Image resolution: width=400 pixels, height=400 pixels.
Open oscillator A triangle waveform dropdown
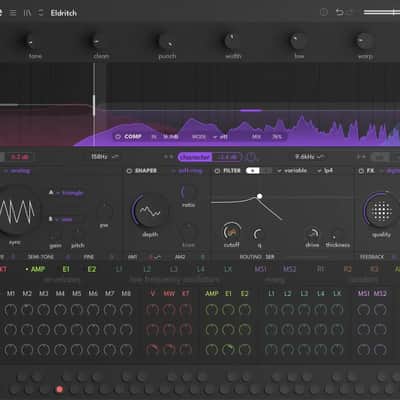[x=69, y=193]
